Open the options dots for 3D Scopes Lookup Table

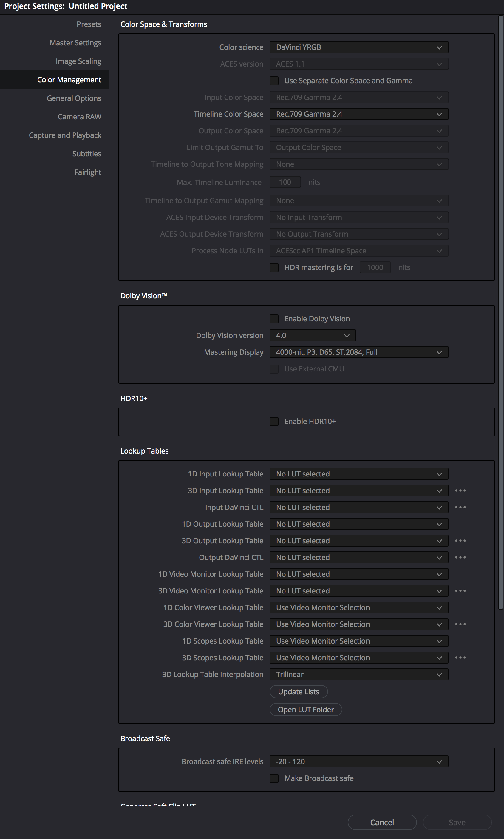point(460,658)
